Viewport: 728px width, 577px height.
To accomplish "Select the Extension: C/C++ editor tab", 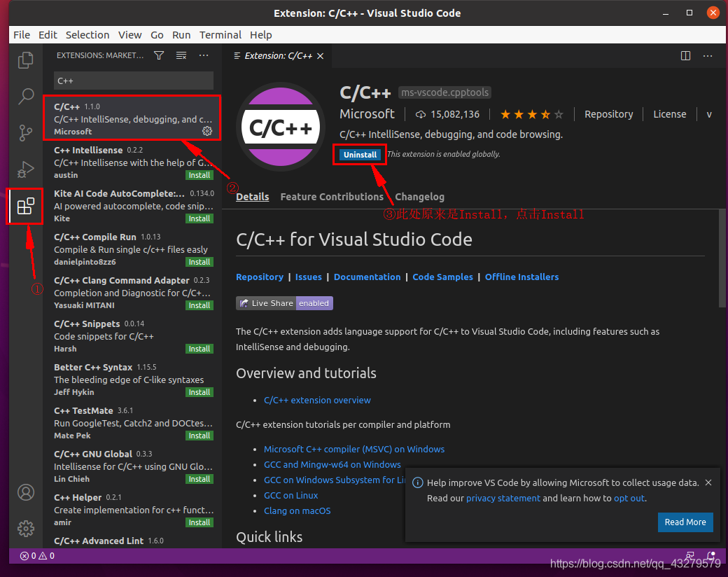I will 278,56.
